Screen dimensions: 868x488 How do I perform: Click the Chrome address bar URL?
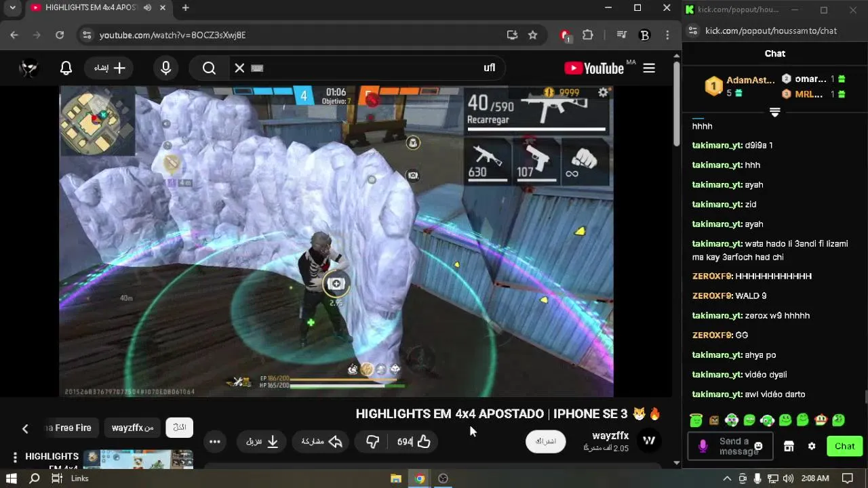pos(172,35)
